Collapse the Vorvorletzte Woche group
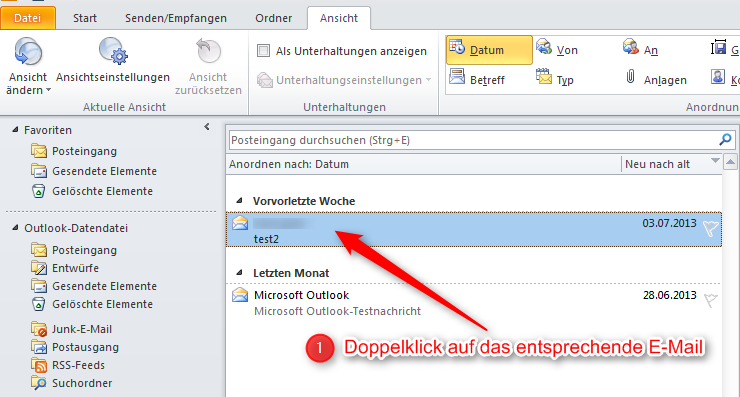Screen dimensions: 740x397 tap(239, 201)
